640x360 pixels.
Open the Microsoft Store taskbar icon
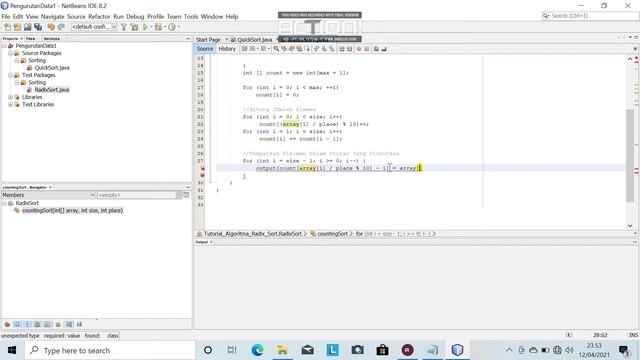pos(382,350)
